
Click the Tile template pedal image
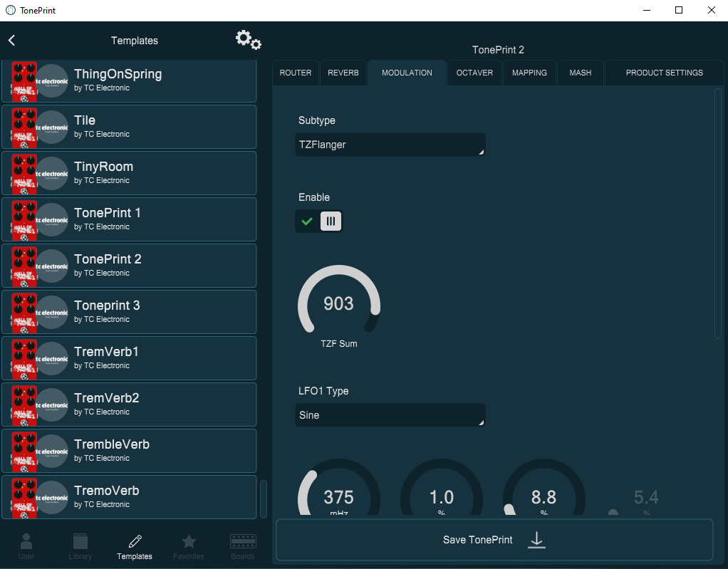24,127
